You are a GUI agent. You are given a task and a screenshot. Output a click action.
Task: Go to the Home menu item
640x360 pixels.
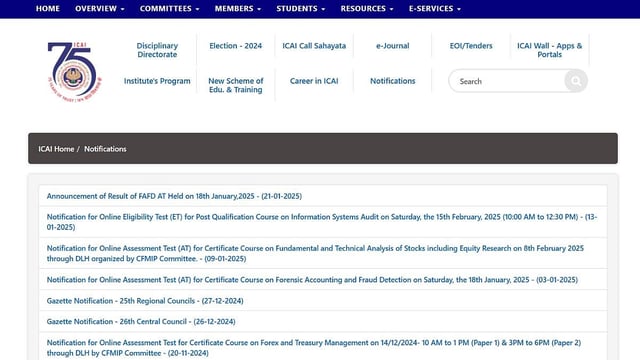click(x=47, y=9)
